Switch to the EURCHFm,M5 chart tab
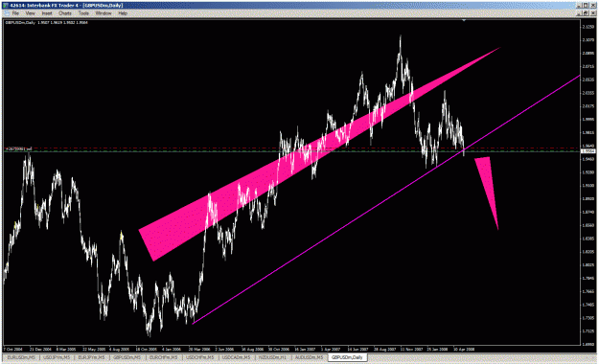The image size is (599, 364). tap(163, 357)
